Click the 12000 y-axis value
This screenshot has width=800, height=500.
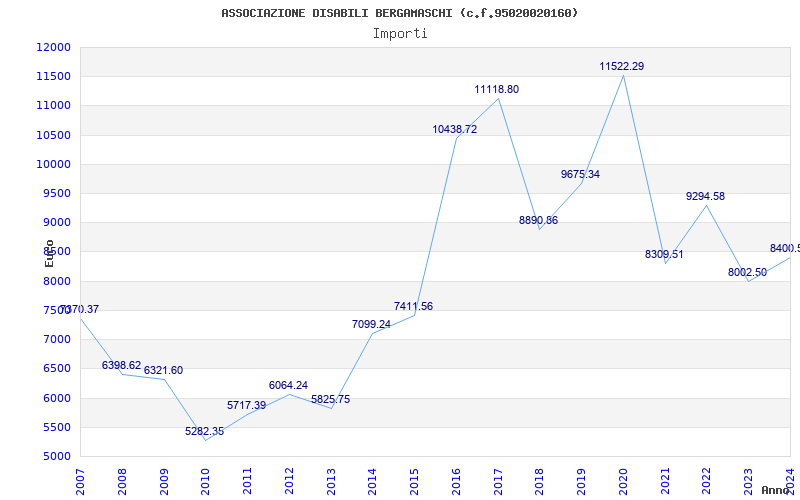(54, 47)
